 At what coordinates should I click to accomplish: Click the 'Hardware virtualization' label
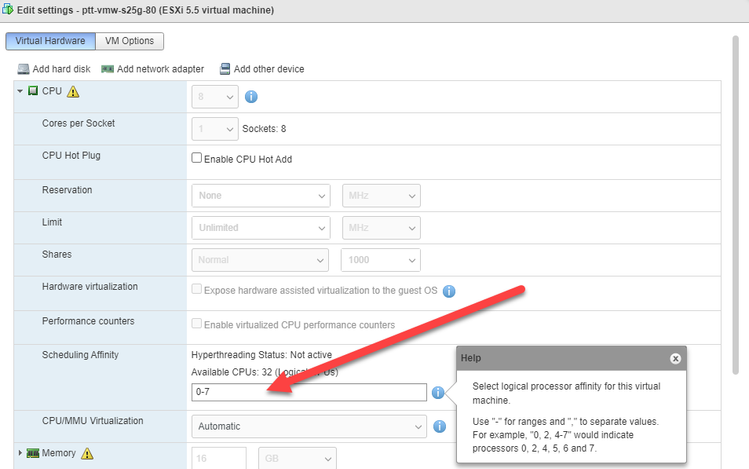coord(90,287)
